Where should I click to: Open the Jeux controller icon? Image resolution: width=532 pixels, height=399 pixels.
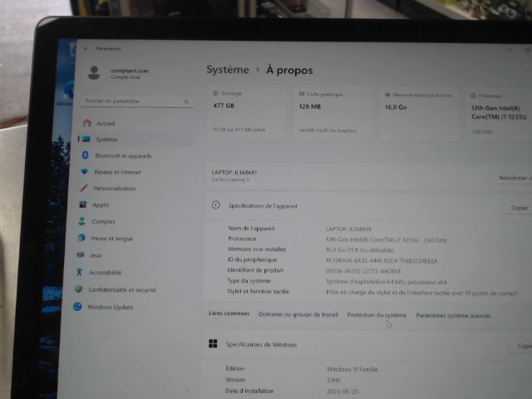pyautogui.click(x=81, y=254)
